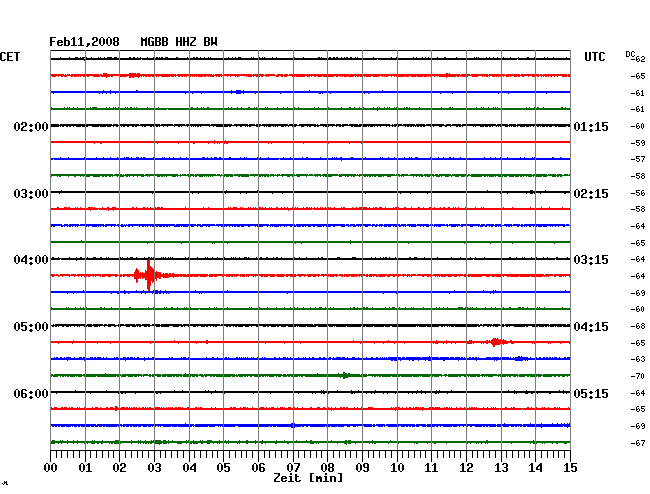Click minute tick label 10
This screenshot has height=494, width=650.
[x=397, y=467]
